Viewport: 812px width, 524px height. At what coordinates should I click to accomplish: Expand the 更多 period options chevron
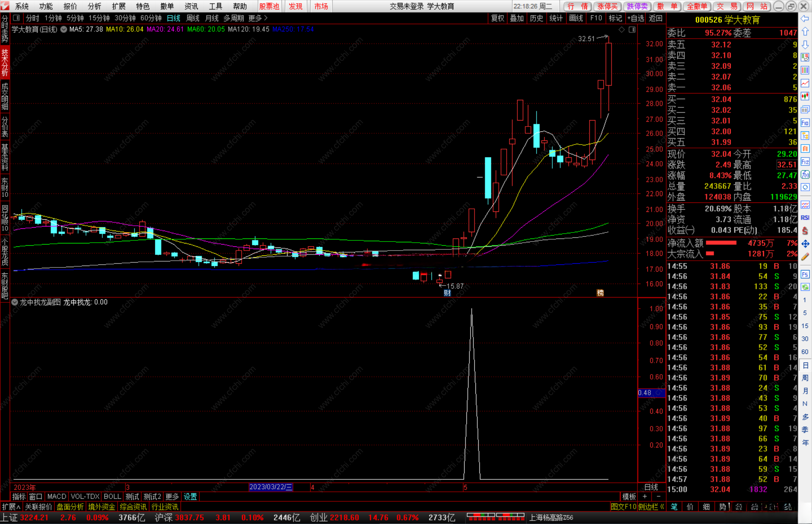(x=265, y=18)
